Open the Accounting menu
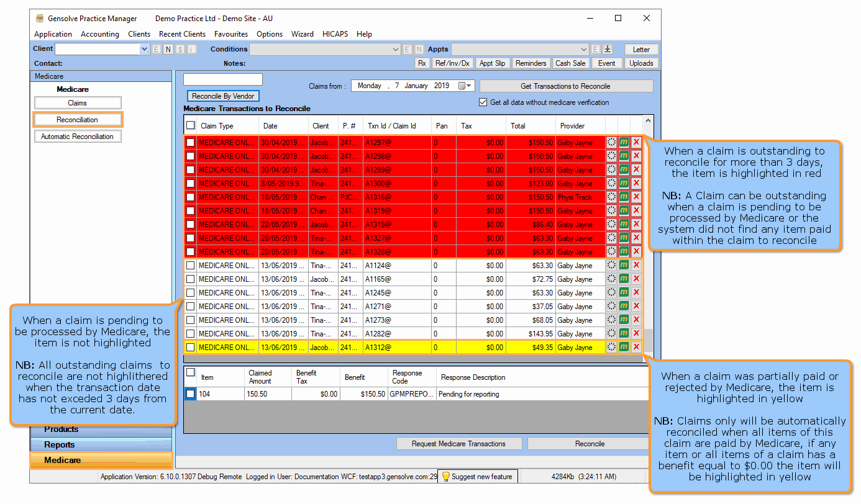Image resolution: width=861 pixels, height=504 pixels. coord(99,34)
